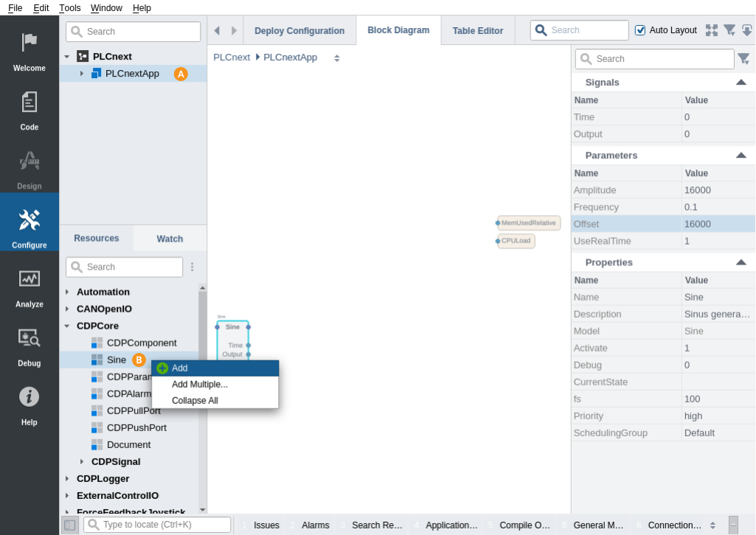Screen dimensions: 756x535
Task: Open the Watch tab
Action: (x=170, y=239)
